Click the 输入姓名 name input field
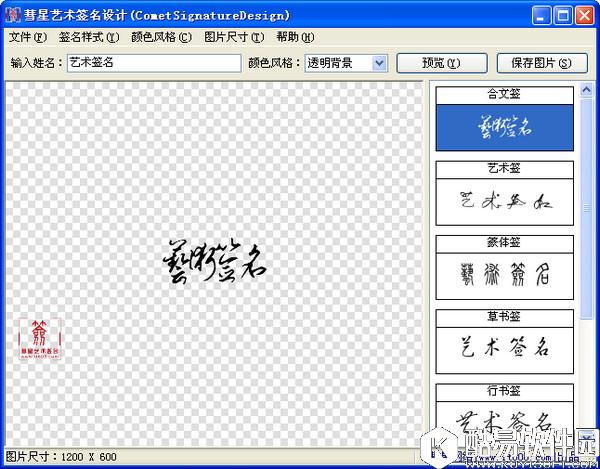Screen dimensions: 600x469 click(154, 63)
